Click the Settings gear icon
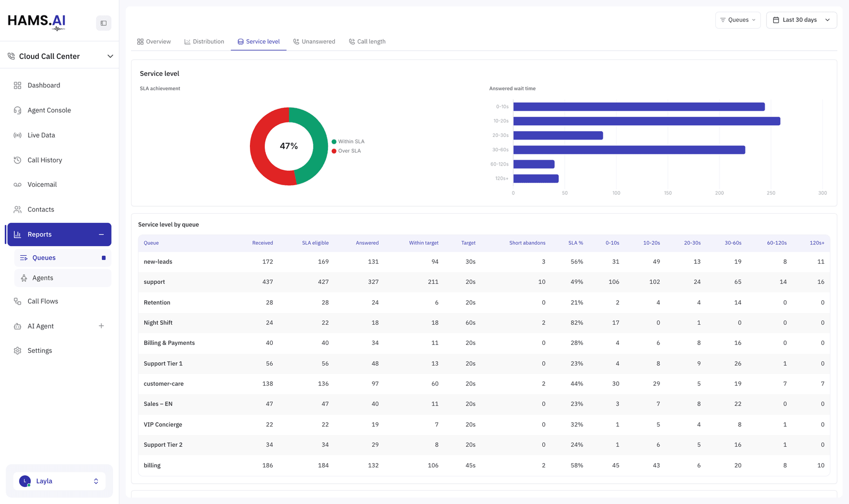 click(18, 351)
